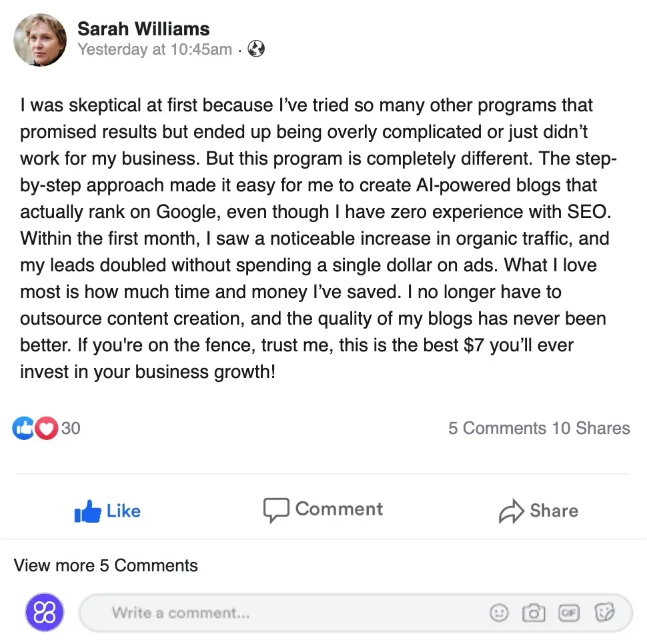The height and width of the screenshot is (644, 647).
Task: Click the Share arrow icon
Action: 511,511
